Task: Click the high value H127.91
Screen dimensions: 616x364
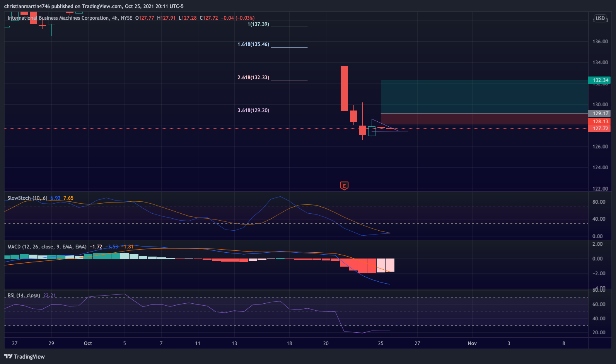Action: (x=166, y=18)
